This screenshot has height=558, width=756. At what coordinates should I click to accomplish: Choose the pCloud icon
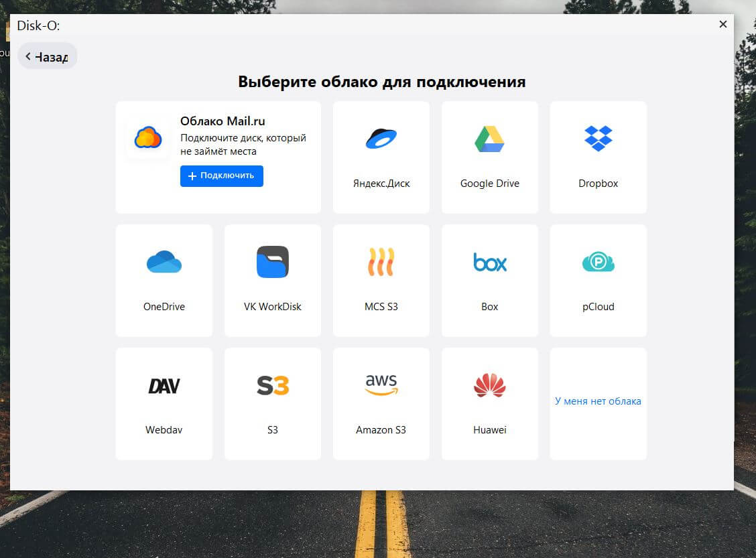[x=598, y=262]
